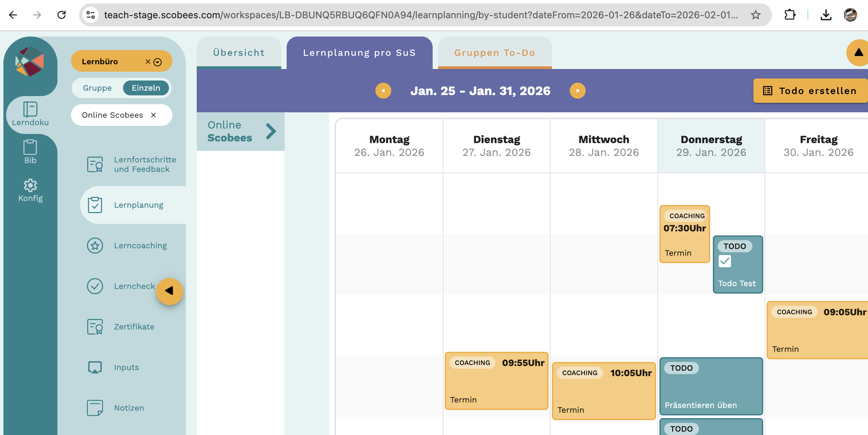Open the 07:30Uhr coaching appointment card
The image size is (868, 435).
pos(684,234)
